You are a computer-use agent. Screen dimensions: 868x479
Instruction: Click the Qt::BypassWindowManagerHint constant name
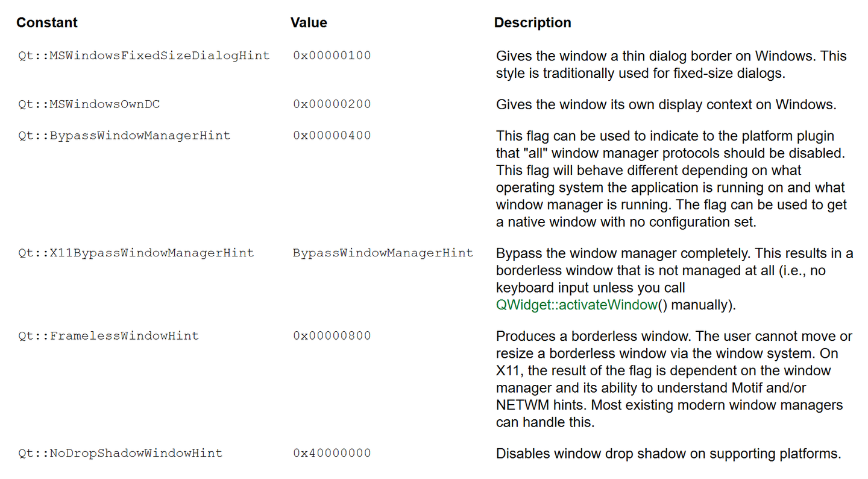pyautogui.click(x=124, y=136)
